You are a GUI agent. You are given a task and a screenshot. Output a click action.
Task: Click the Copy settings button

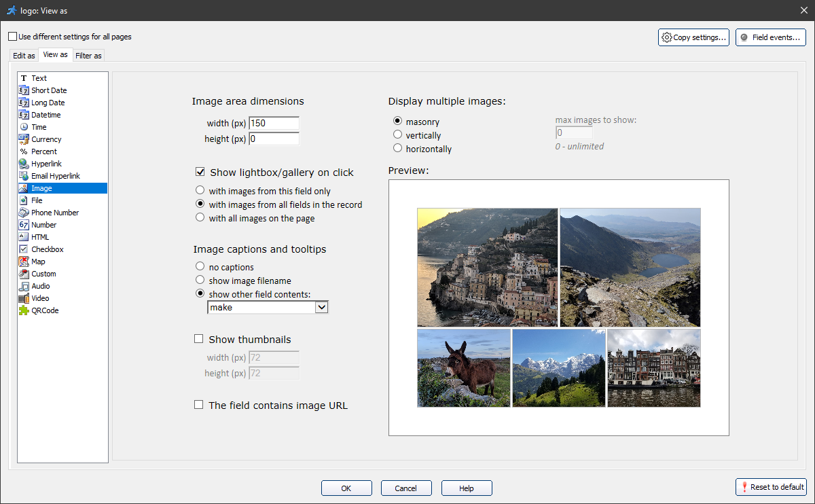tap(694, 37)
